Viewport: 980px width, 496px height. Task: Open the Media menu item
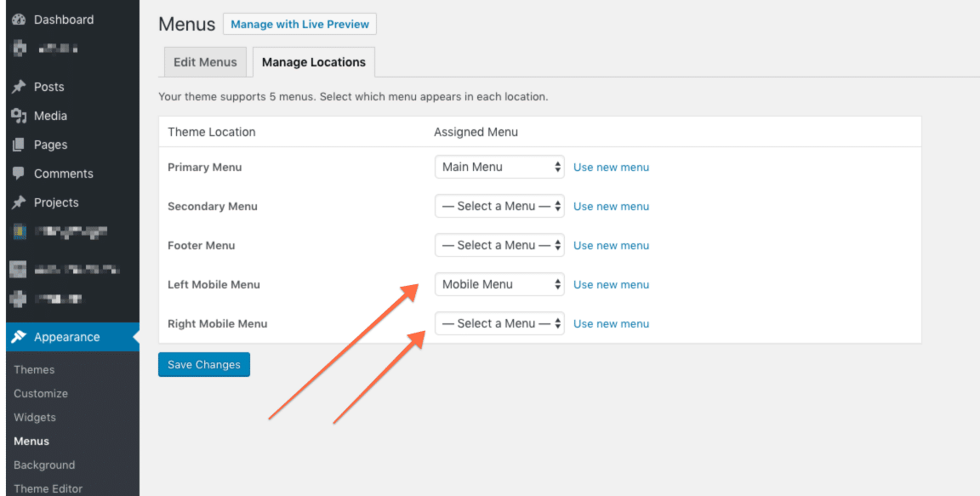tap(51, 116)
